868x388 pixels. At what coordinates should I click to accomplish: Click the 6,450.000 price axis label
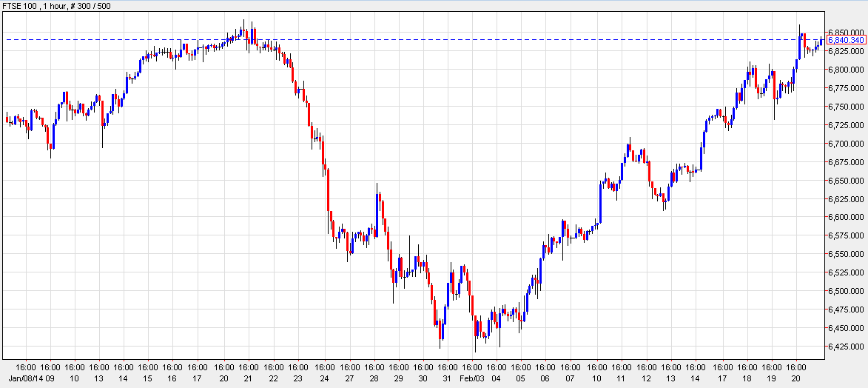click(x=846, y=328)
